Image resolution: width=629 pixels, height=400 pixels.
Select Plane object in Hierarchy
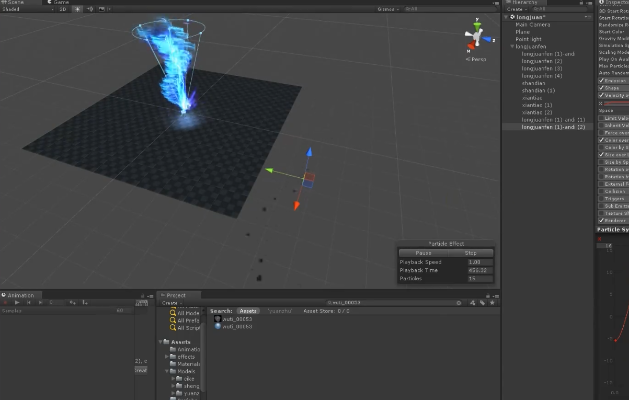click(x=523, y=32)
